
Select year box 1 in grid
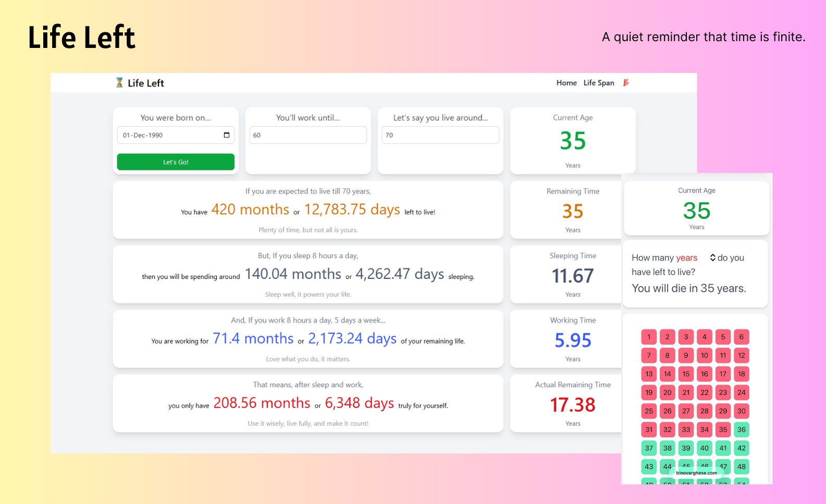click(649, 337)
